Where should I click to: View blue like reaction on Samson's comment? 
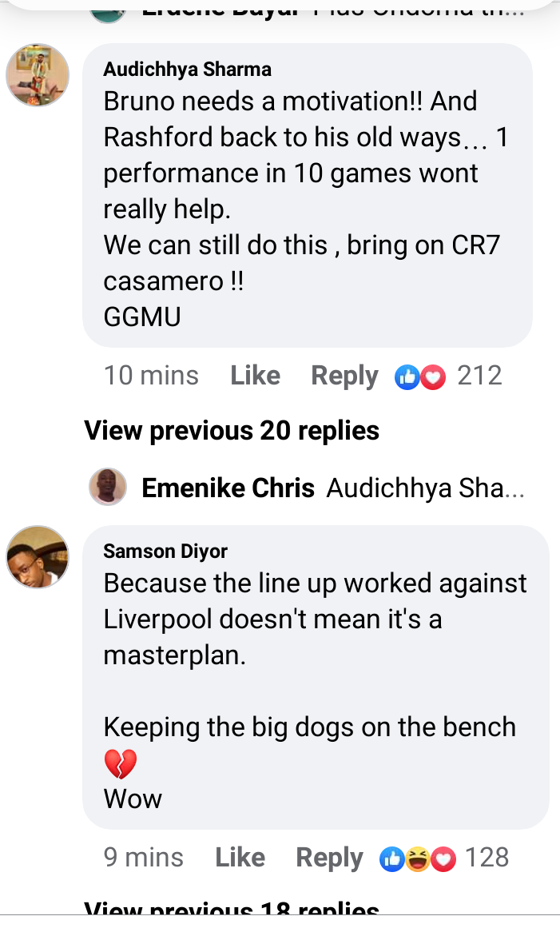(x=391, y=858)
